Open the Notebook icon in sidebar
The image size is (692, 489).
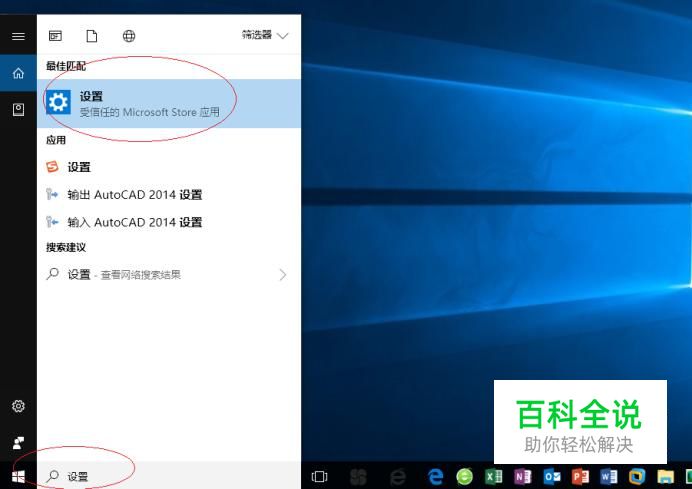18,109
